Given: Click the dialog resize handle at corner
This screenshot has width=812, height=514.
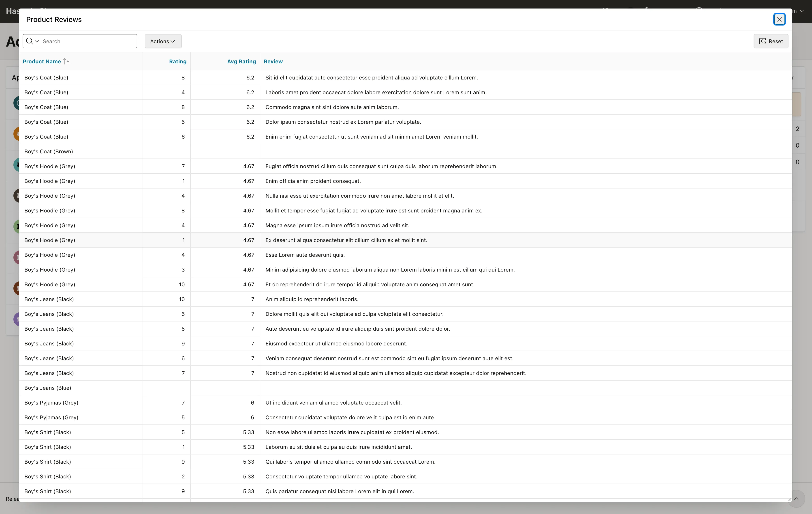Looking at the screenshot, I should click(x=789, y=499).
